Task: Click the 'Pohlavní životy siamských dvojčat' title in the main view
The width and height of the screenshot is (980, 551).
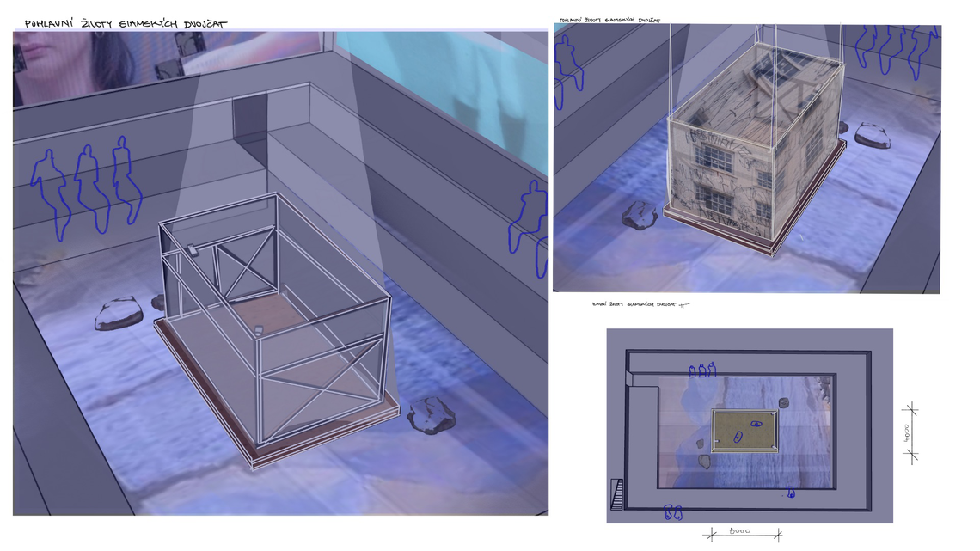Action: [126, 23]
